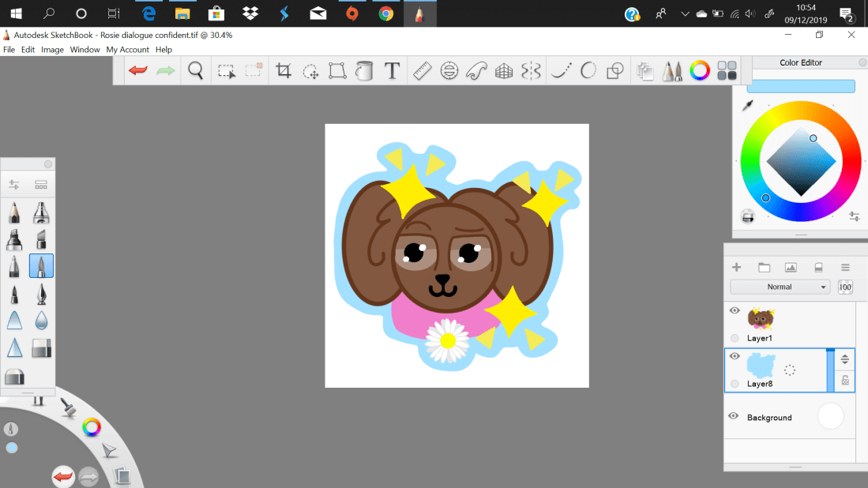Click the Zoom magnifier tool
Image resolution: width=868 pixels, height=488 pixels.
point(196,71)
